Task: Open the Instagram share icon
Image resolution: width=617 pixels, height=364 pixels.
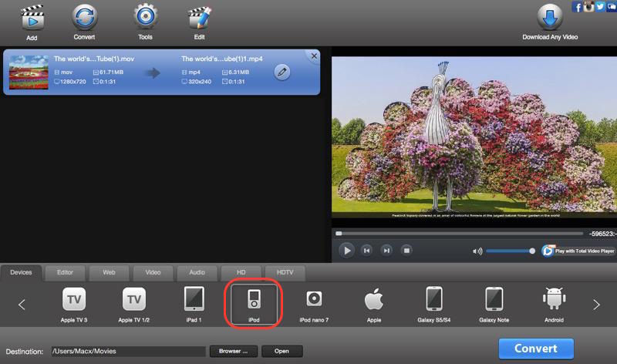Action: coord(588,6)
